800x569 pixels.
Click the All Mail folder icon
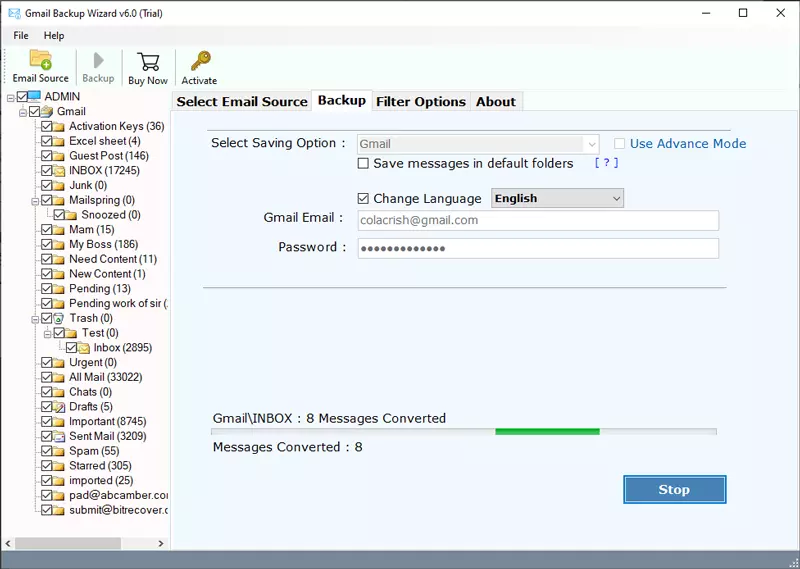(x=59, y=377)
